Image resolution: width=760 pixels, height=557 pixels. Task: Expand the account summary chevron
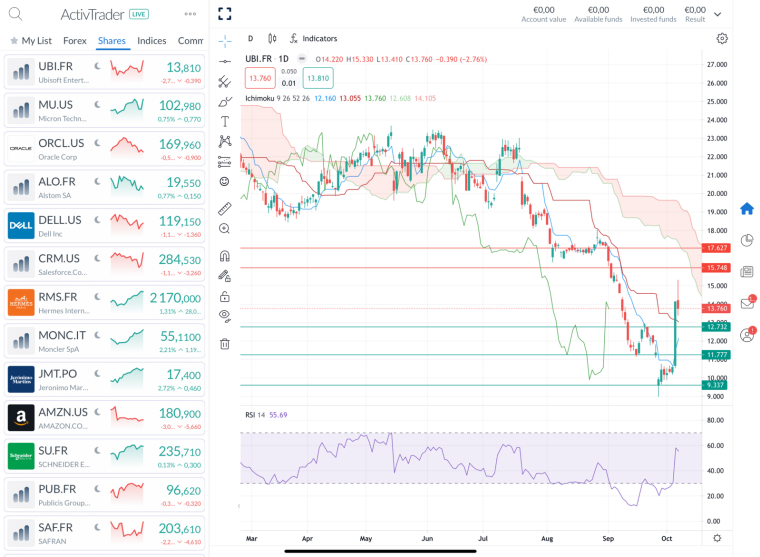(x=718, y=14)
